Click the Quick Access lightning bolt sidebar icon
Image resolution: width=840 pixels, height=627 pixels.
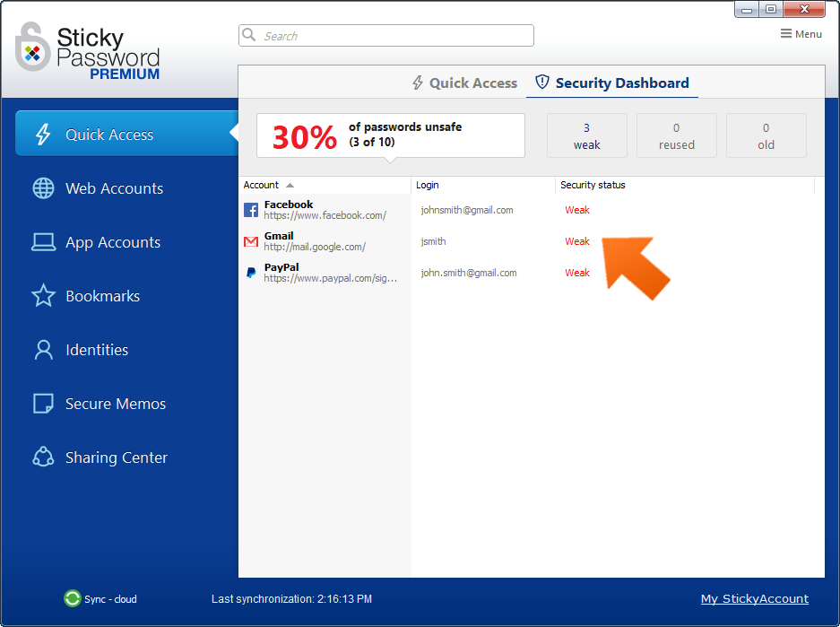pyautogui.click(x=43, y=134)
